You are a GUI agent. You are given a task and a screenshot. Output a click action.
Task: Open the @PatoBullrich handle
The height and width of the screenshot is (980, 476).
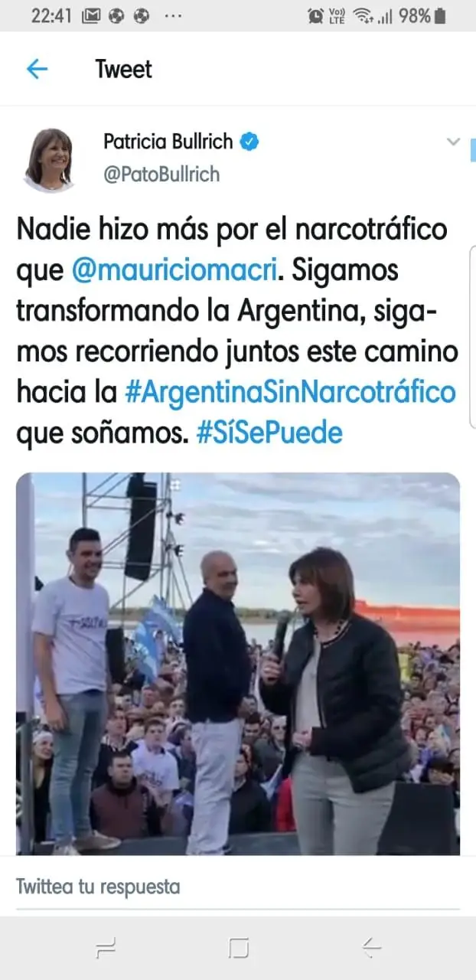point(161,175)
